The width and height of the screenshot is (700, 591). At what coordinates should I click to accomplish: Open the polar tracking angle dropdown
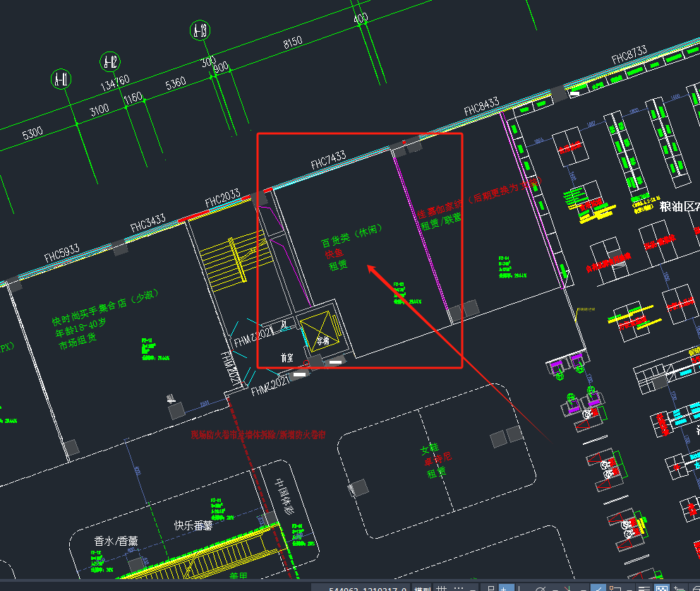click(555, 588)
